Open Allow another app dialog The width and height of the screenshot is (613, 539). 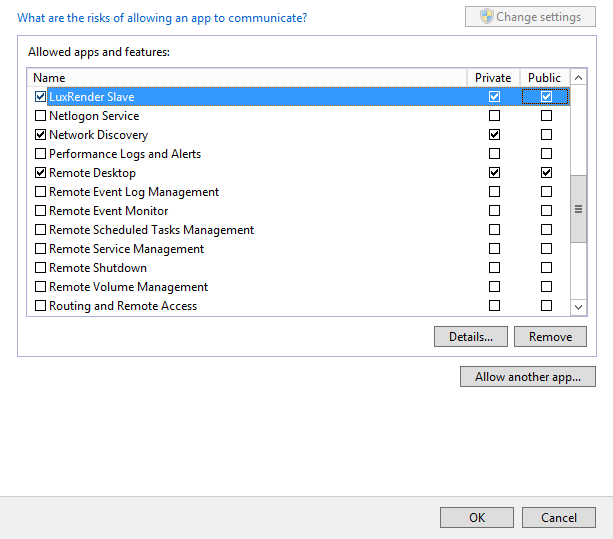click(528, 377)
